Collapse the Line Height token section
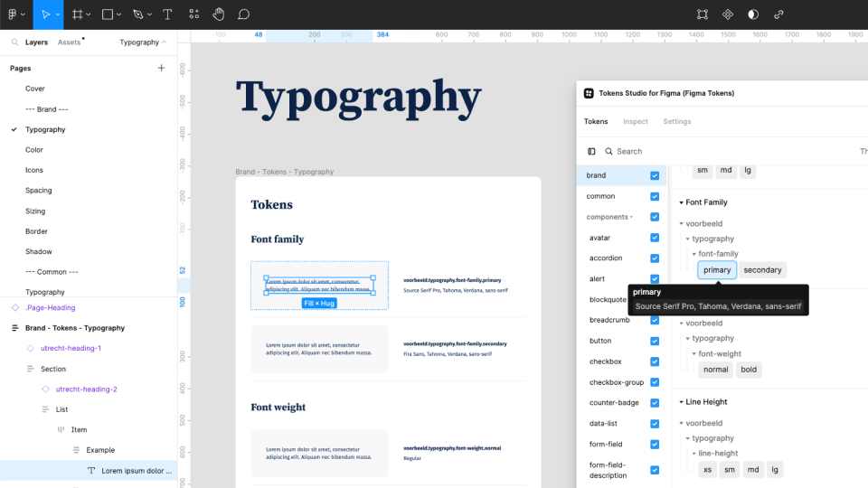This screenshot has height=488, width=868. pyautogui.click(x=682, y=402)
